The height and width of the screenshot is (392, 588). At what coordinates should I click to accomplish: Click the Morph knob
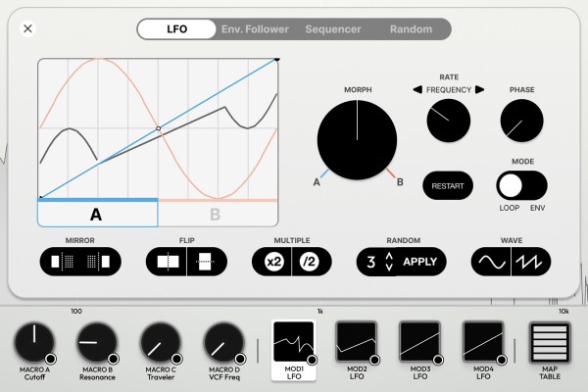pos(358,142)
